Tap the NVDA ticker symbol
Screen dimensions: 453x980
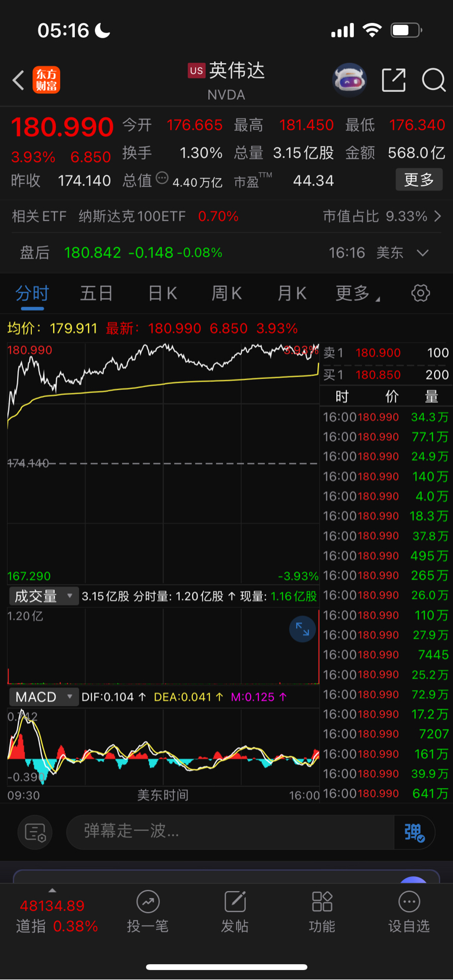pos(226,95)
